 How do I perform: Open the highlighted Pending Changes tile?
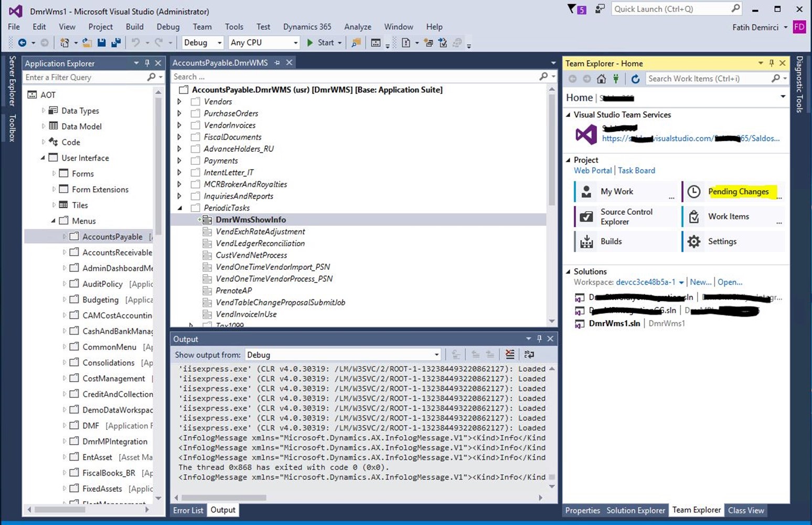734,192
